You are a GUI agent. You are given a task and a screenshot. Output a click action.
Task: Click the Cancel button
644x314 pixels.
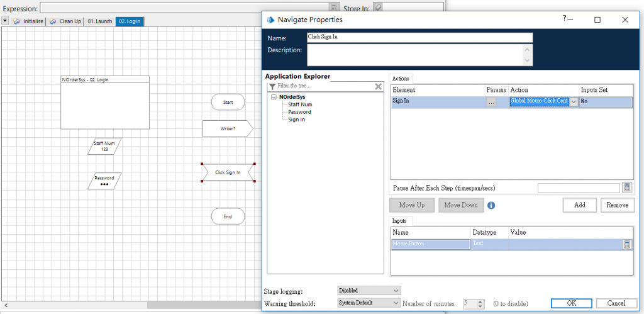616,303
